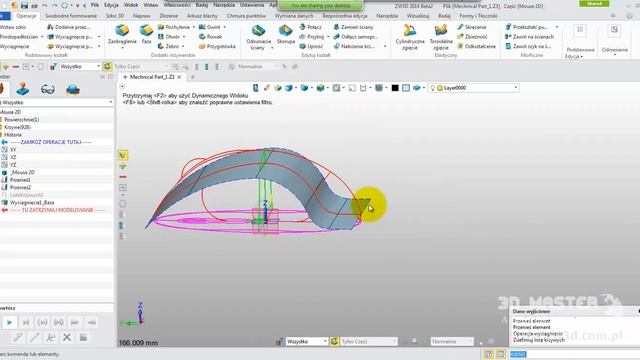This screenshot has width=640, height=360.
Task: Click the command input field at bottom right
Action: click(x=575, y=354)
